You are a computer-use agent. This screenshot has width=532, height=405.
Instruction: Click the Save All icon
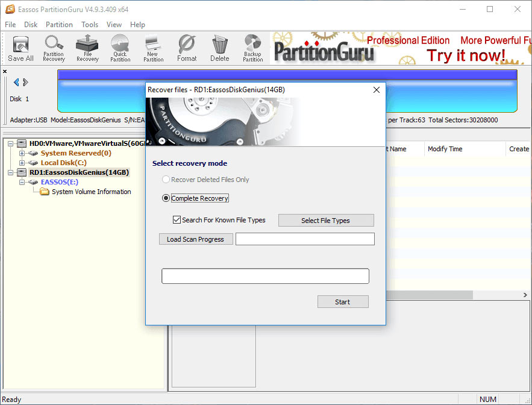[x=20, y=48]
